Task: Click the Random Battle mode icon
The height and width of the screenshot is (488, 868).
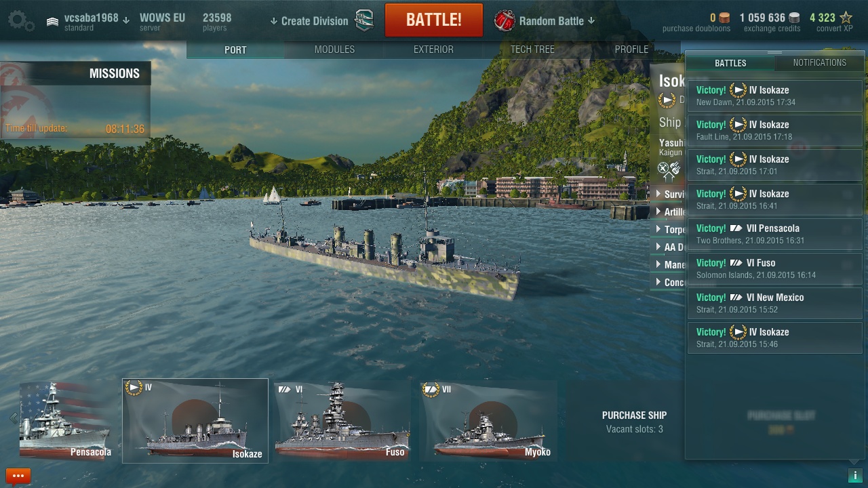Action: (505, 21)
